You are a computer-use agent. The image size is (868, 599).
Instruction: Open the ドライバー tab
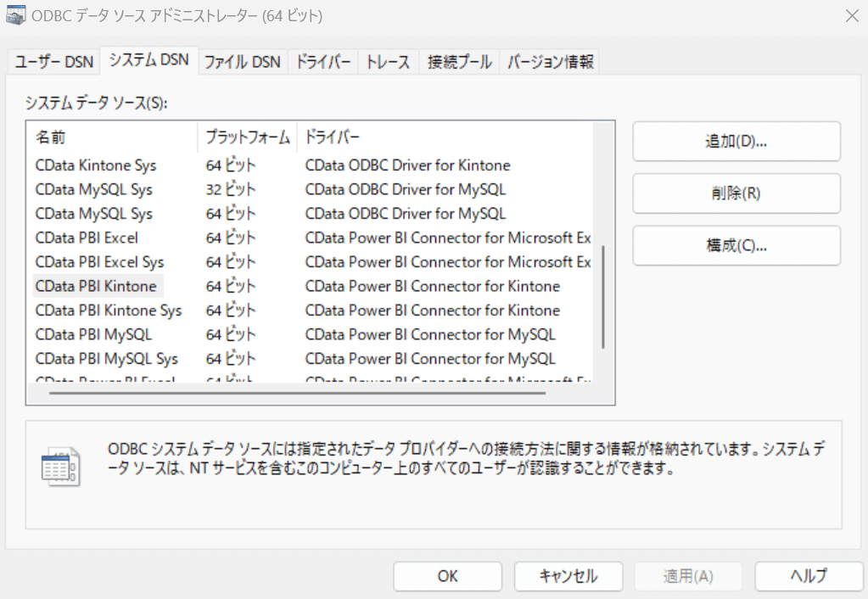point(323,61)
